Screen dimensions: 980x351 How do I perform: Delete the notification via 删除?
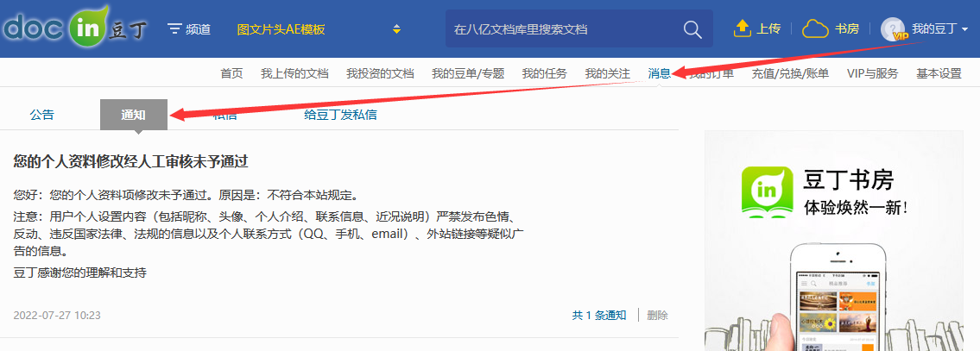click(657, 316)
